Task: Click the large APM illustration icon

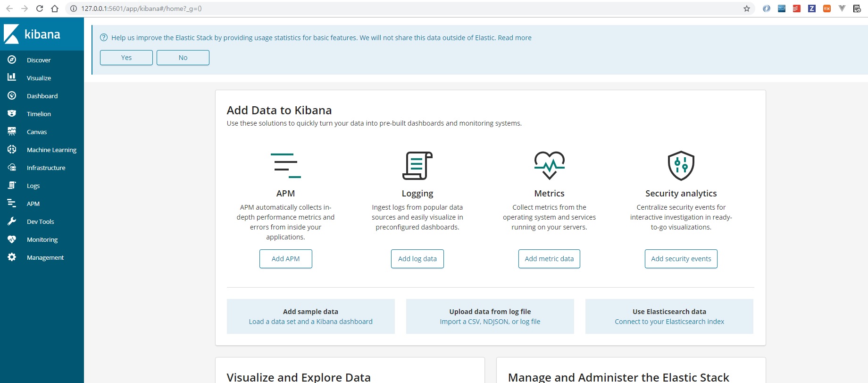Action: pos(285,165)
